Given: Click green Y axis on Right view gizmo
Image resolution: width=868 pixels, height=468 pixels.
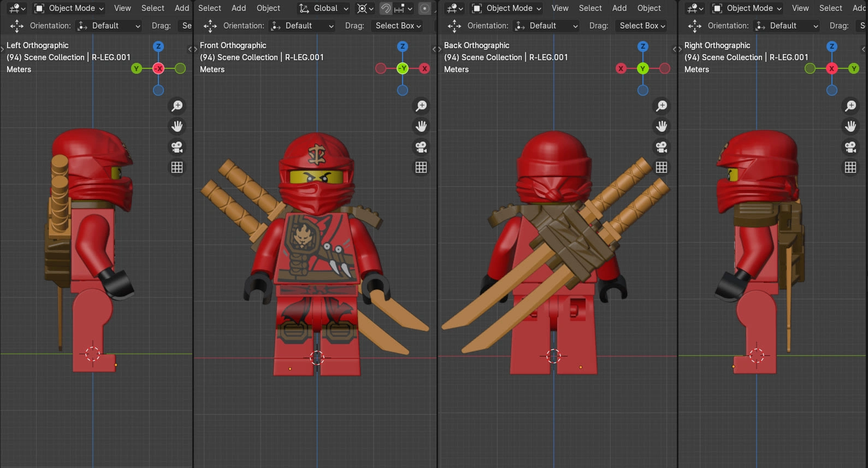Looking at the screenshot, I should [x=854, y=68].
